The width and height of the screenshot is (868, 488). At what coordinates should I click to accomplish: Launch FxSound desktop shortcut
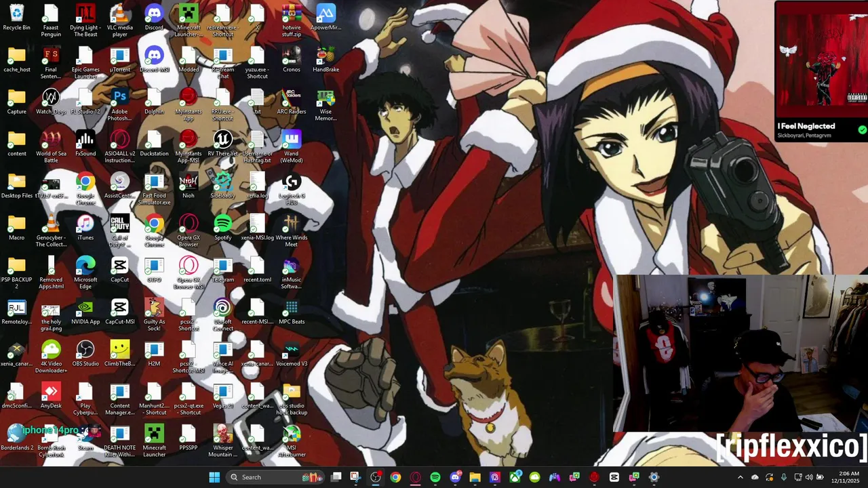click(x=85, y=144)
